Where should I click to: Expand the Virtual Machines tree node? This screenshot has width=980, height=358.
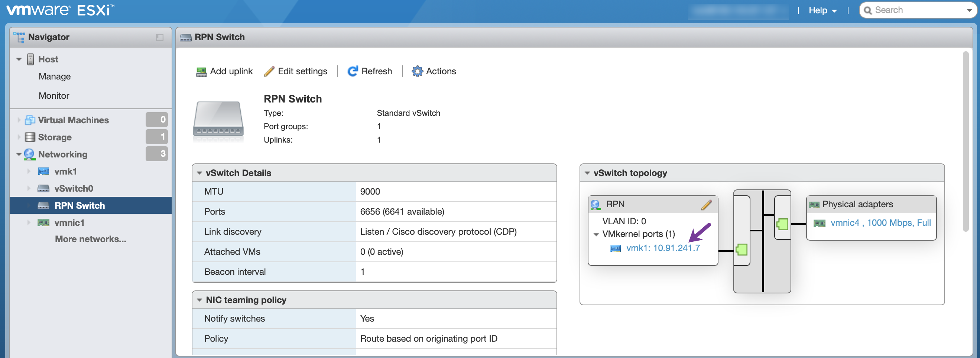(19, 120)
